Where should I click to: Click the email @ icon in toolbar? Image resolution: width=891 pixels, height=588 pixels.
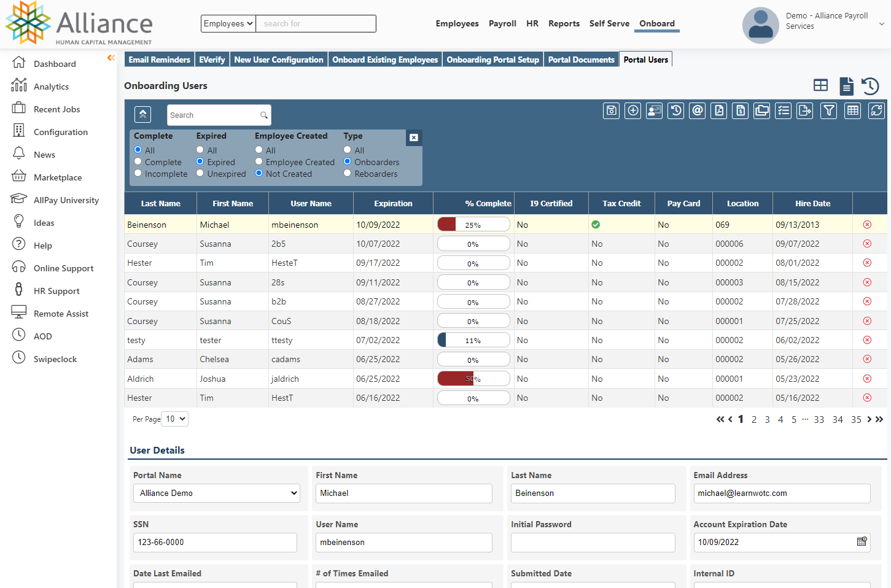(x=698, y=110)
